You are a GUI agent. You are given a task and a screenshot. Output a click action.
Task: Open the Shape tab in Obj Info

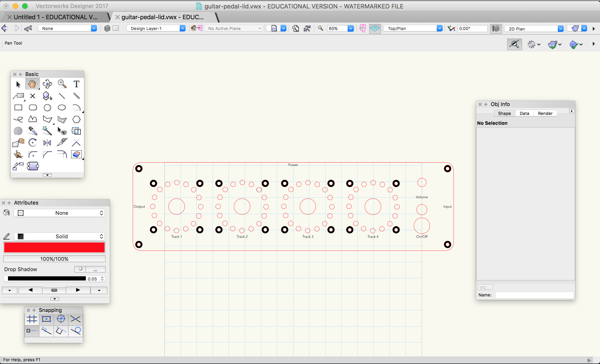pyautogui.click(x=504, y=114)
